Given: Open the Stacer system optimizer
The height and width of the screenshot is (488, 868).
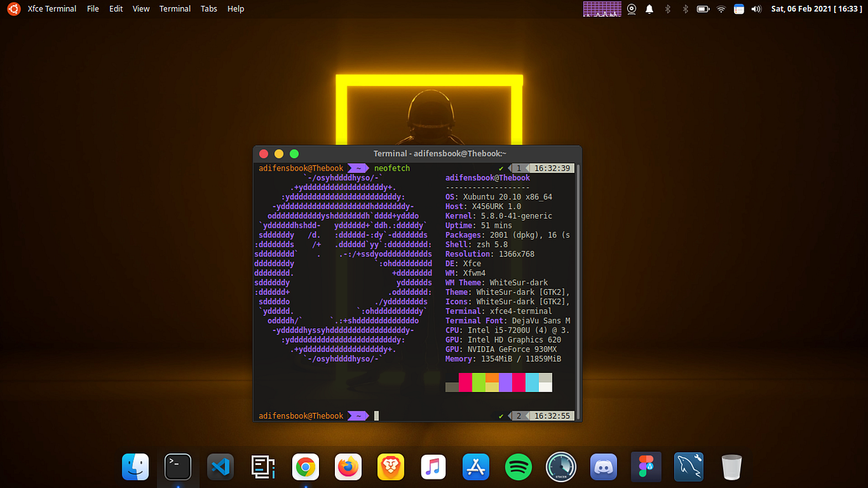Looking at the screenshot, I should click(561, 467).
